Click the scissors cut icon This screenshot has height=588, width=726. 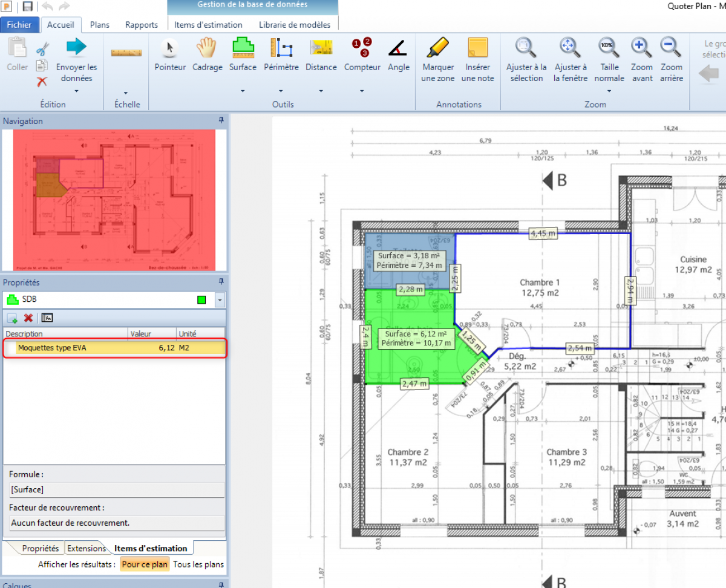pos(42,50)
